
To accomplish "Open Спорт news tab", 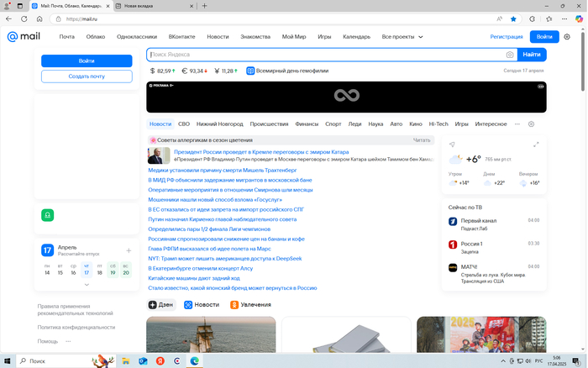I will tap(333, 124).
